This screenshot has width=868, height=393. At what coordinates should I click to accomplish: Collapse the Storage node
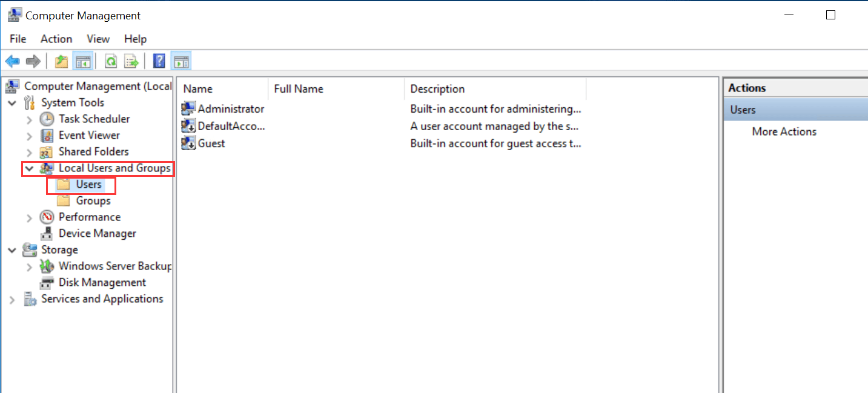12,249
